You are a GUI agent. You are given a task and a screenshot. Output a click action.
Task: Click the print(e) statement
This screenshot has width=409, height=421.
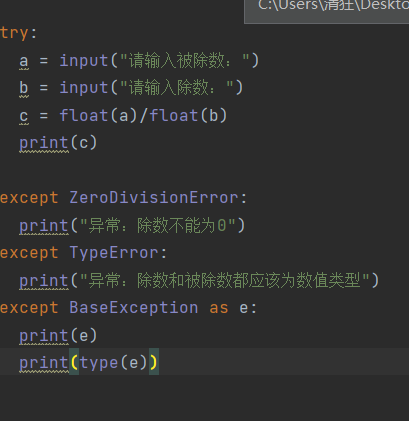tap(58, 336)
